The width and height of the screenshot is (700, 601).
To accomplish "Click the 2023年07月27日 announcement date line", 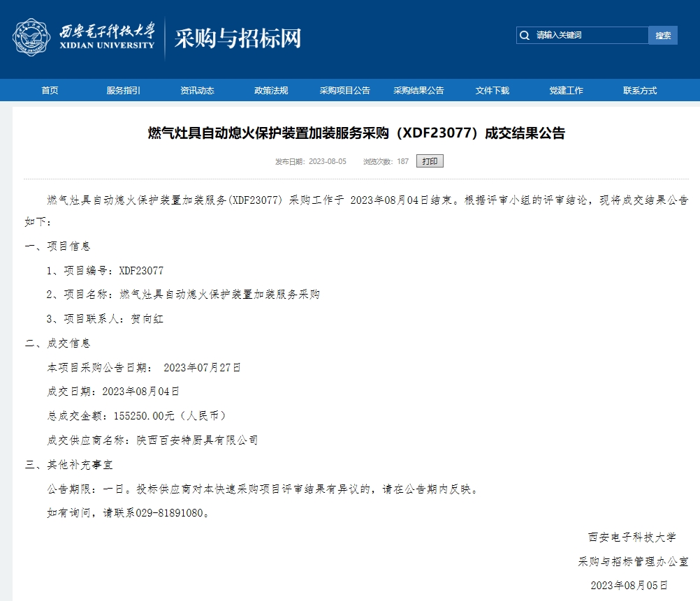I will (x=144, y=368).
